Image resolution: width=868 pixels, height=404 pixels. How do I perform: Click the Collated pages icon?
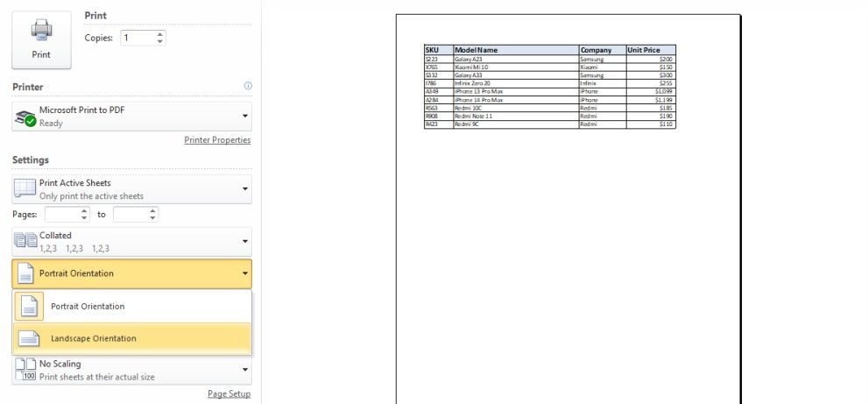[25, 240]
